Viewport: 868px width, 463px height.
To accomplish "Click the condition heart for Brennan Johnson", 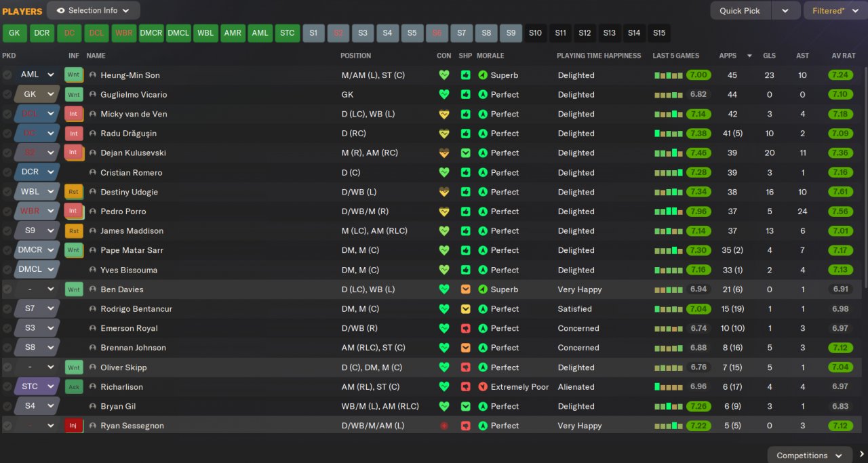I will point(444,348).
